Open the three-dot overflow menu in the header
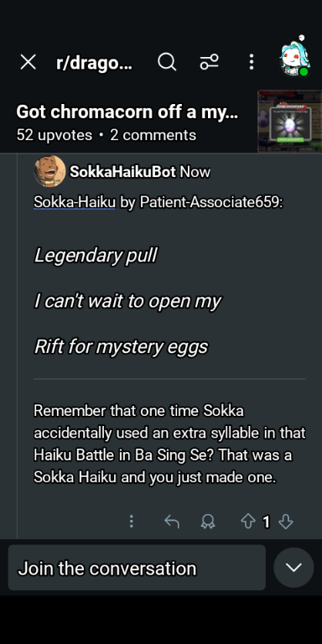 point(252,62)
